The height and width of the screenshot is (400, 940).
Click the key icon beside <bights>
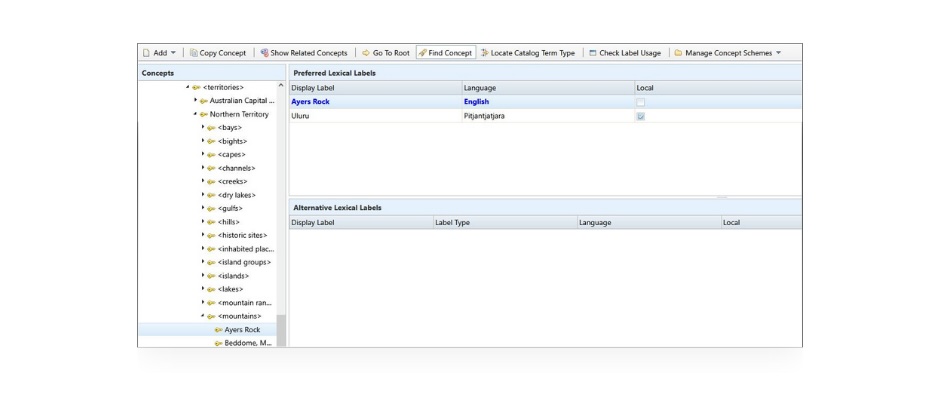pos(211,142)
